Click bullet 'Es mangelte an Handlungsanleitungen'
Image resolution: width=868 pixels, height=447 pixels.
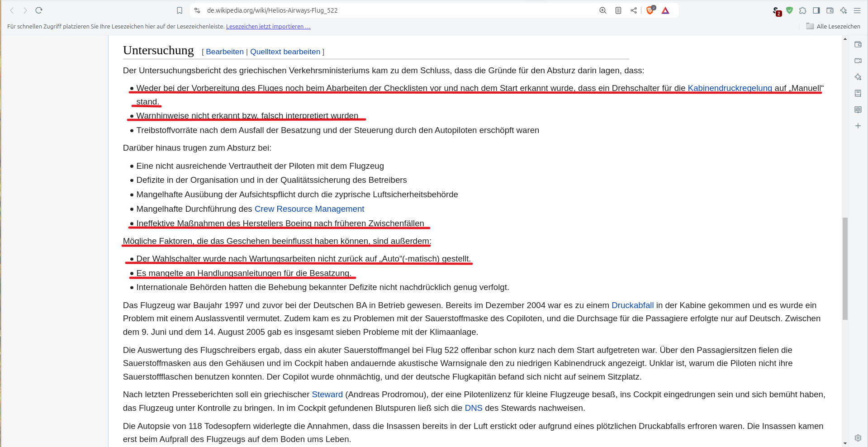[x=244, y=273]
